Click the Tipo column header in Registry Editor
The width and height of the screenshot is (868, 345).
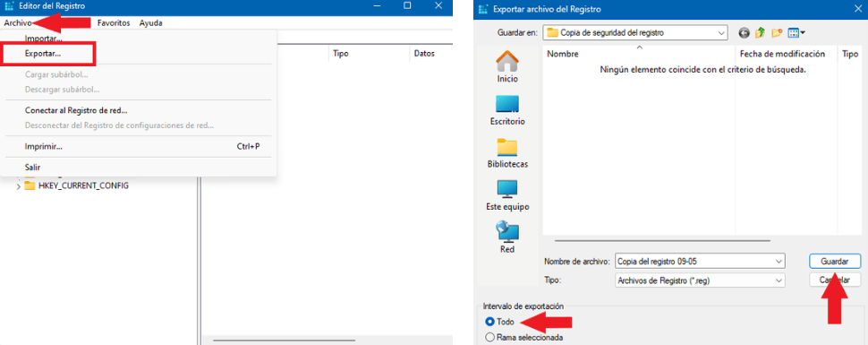pyautogui.click(x=340, y=54)
